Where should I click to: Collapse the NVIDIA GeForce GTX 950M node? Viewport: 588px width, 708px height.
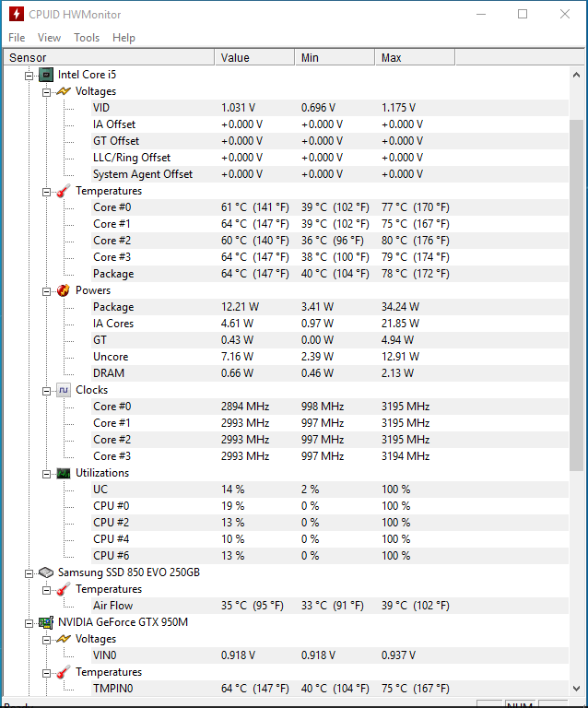pyautogui.click(x=29, y=623)
